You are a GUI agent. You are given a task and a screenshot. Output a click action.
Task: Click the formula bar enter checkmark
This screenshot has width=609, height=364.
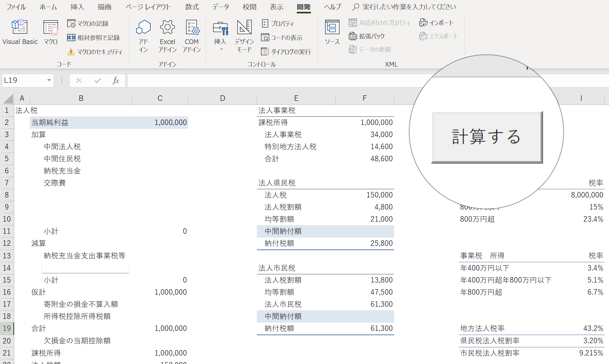pos(98,81)
